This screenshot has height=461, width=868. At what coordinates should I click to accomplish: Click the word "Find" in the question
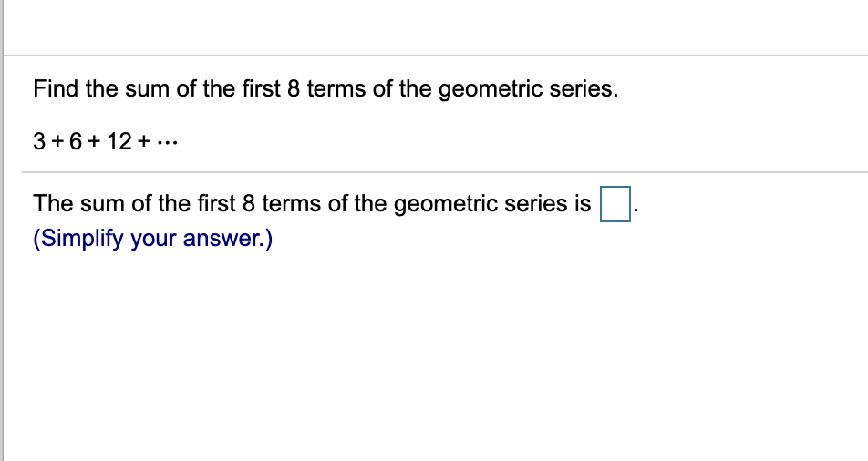click(56, 88)
